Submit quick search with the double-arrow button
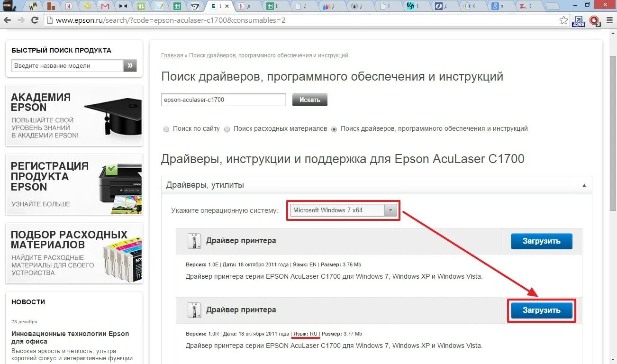This screenshot has width=617, height=364. [x=130, y=66]
